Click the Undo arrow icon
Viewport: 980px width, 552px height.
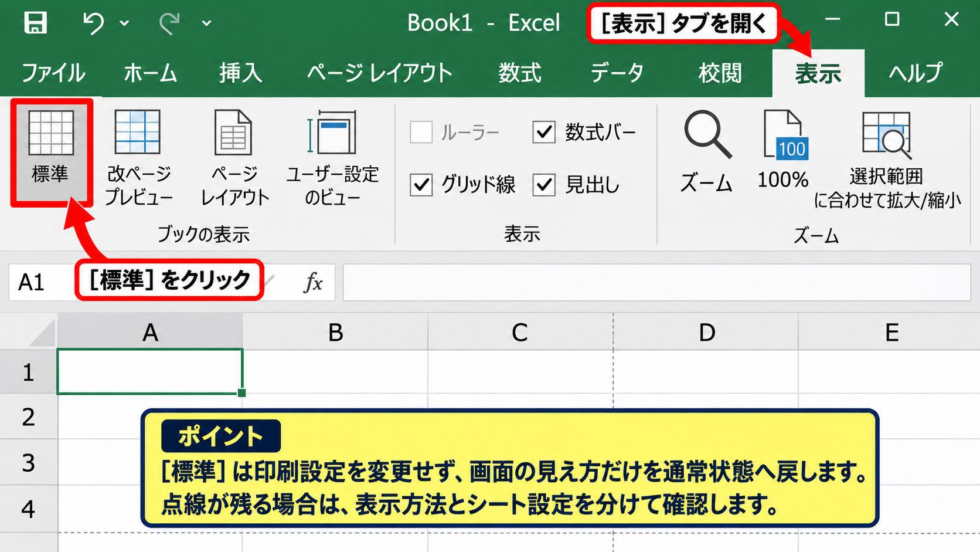tap(93, 23)
